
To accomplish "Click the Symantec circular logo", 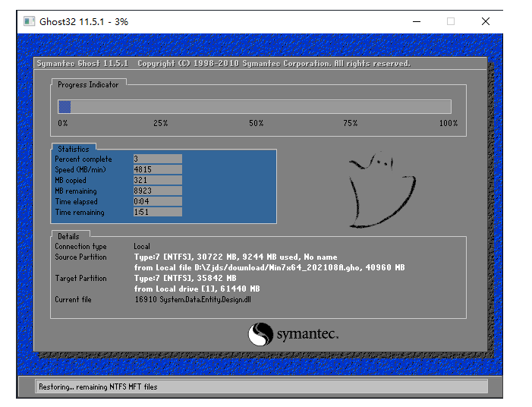I will [260, 334].
